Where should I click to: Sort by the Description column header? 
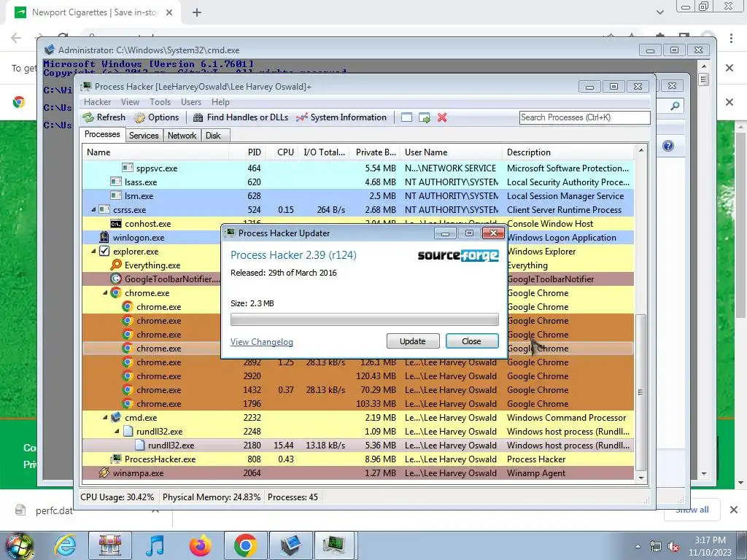click(568, 152)
